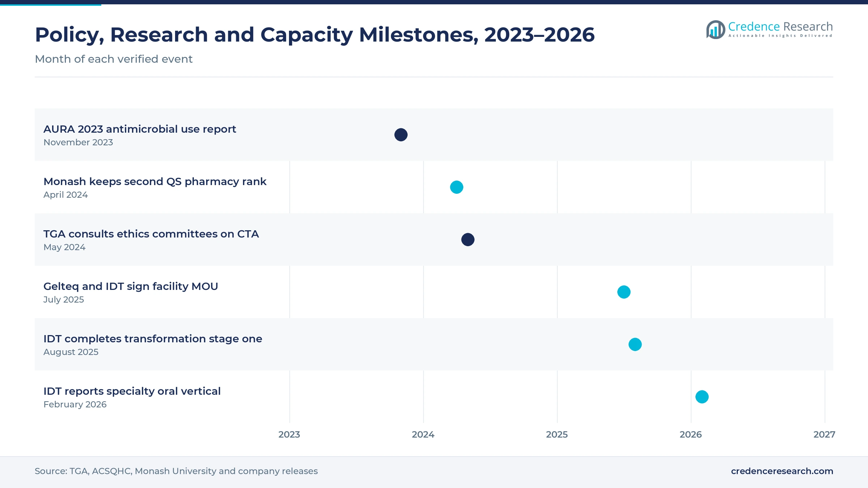This screenshot has width=868, height=488.
Task: Click the 'May 2024' date text
Action: tap(64, 247)
